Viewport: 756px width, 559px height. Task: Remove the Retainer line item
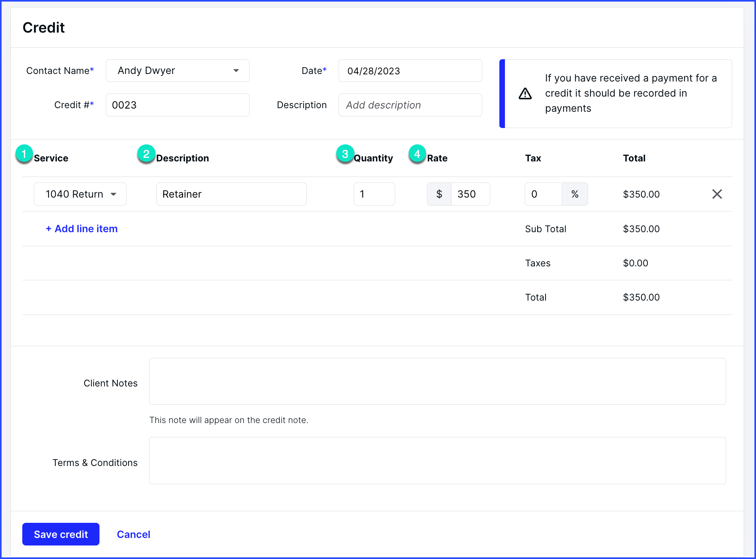click(717, 194)
